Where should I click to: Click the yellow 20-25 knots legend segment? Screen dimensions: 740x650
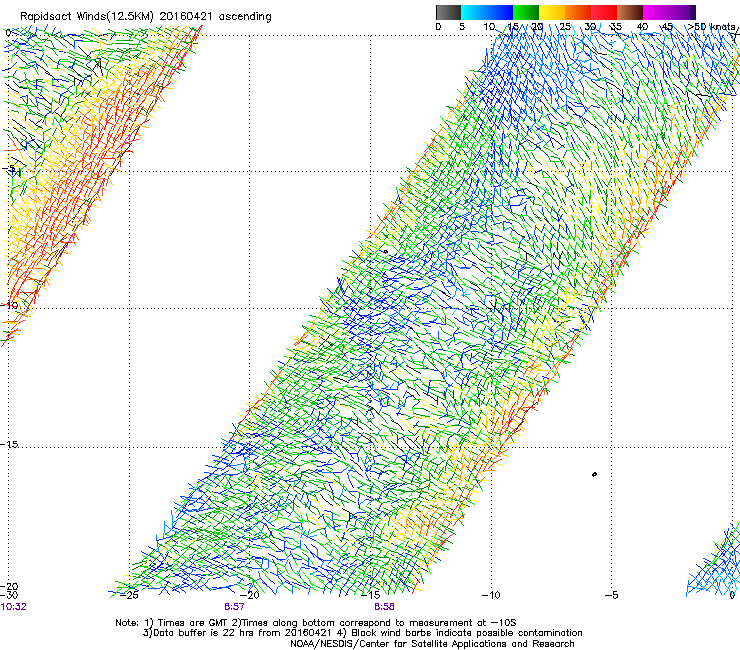[552, 12]
